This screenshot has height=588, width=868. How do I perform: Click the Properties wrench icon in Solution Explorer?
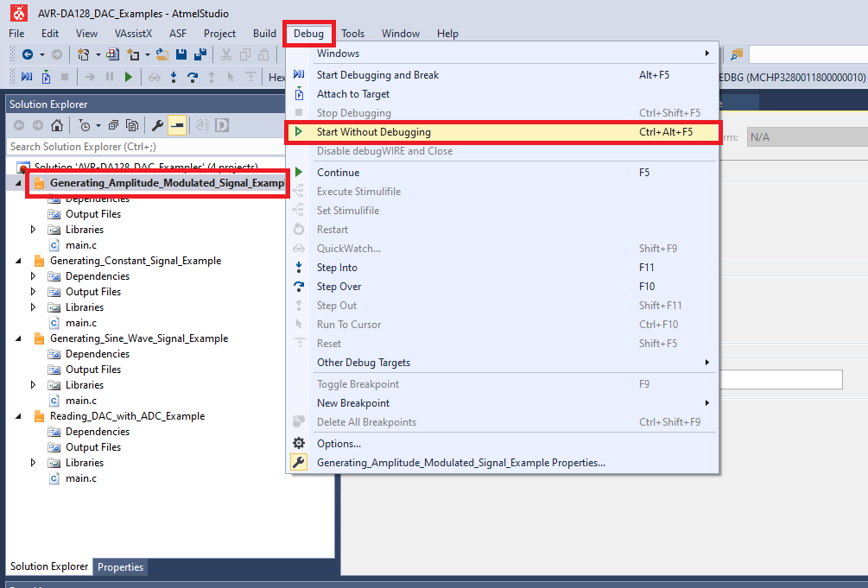pos(158,126)
